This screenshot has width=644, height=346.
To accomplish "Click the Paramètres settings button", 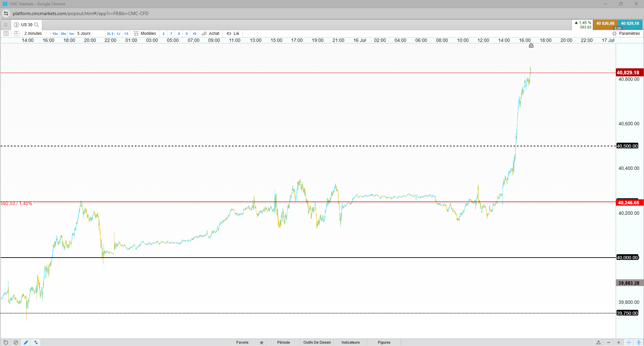I will [626, 33].
